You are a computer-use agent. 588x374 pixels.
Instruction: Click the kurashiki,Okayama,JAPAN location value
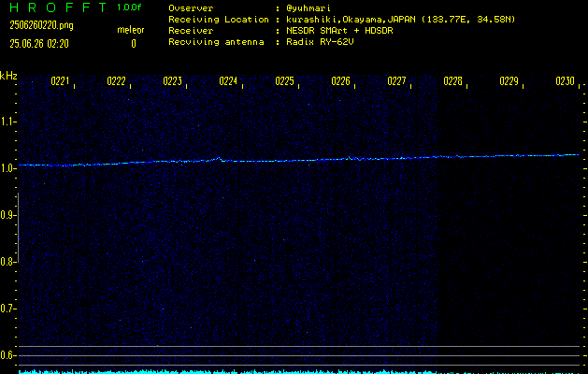point(400,20)
